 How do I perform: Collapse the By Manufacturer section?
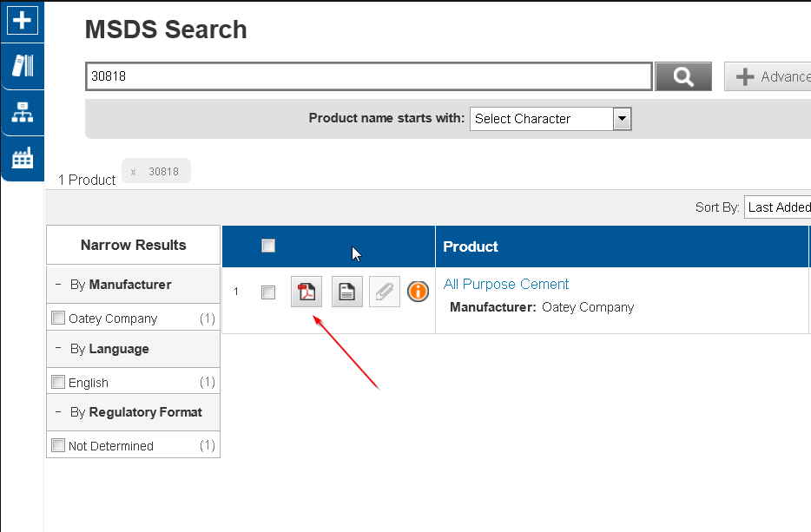tap(58, 284)
